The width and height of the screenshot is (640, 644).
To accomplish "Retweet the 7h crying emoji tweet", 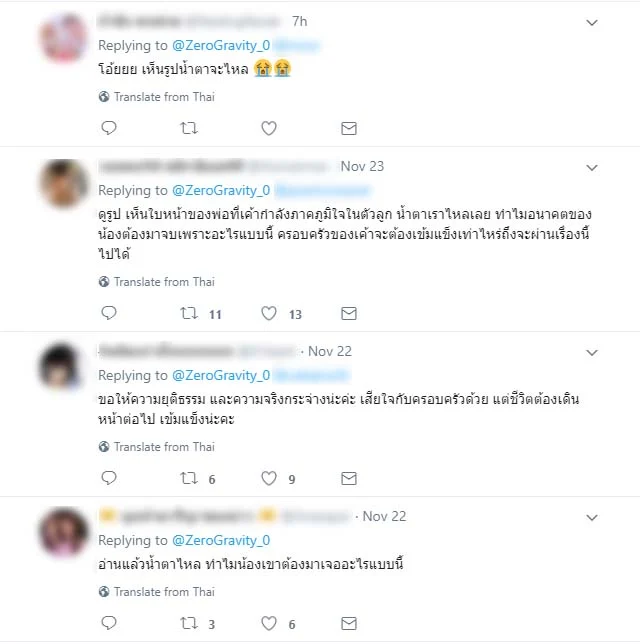I will (189, 128).
